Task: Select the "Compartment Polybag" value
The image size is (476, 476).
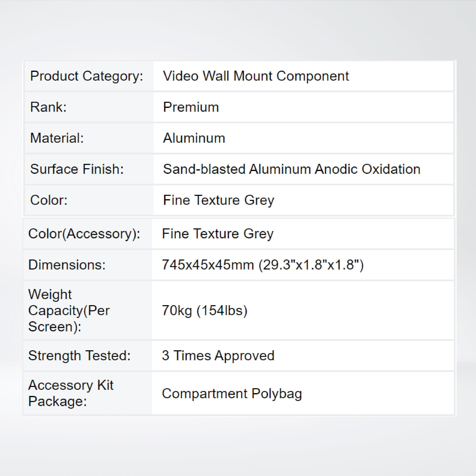Action: pyautogui.click(x=232, y=393)
